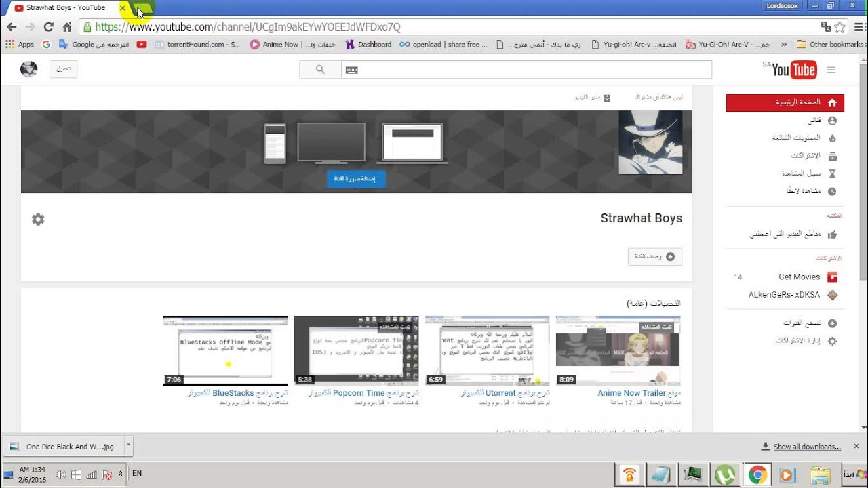Open the BlueStacks tutorial video thumbnail
This screenshot has width=868, height=488.
tap(225, 350)
